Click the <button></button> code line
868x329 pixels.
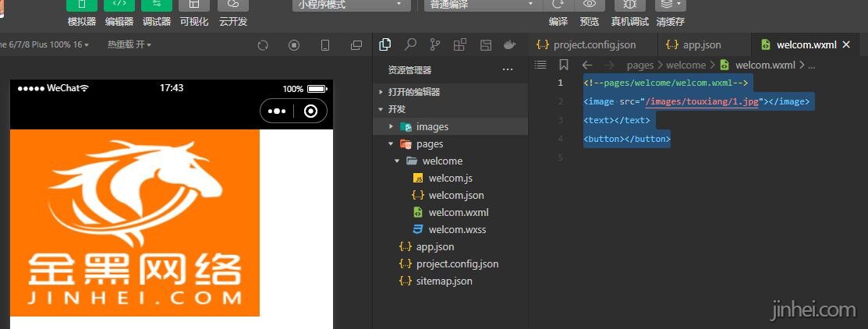click(x=627, y=139)
